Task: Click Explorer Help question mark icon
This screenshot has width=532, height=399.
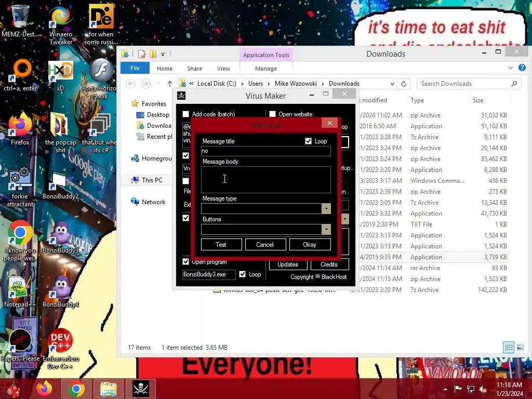Action: 522,68
